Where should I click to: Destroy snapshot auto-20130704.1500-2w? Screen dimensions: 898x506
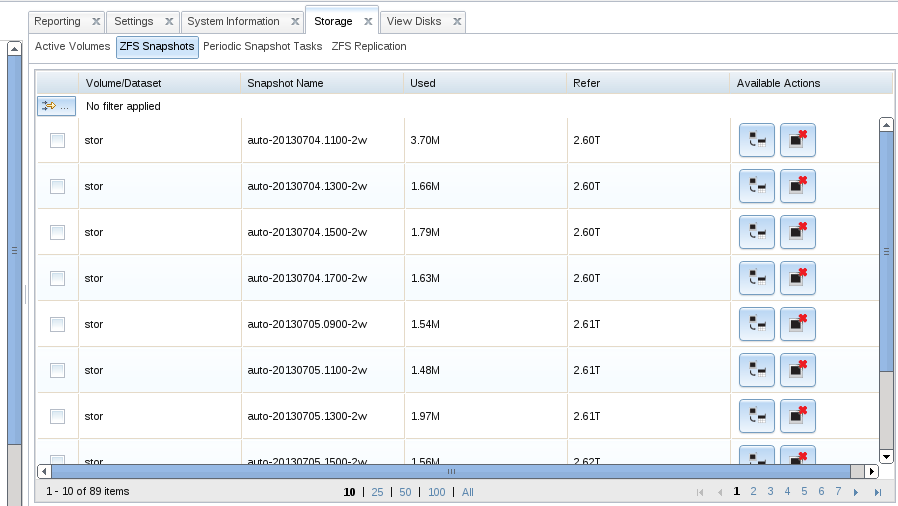tap(797, 233)
